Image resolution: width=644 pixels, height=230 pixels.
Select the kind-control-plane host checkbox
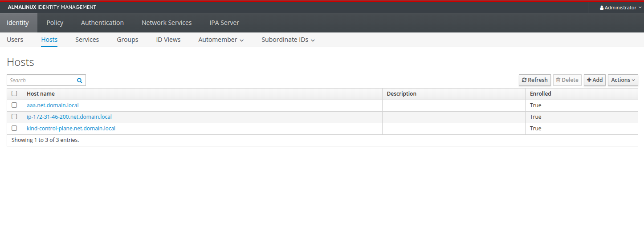tap(14, 129)
